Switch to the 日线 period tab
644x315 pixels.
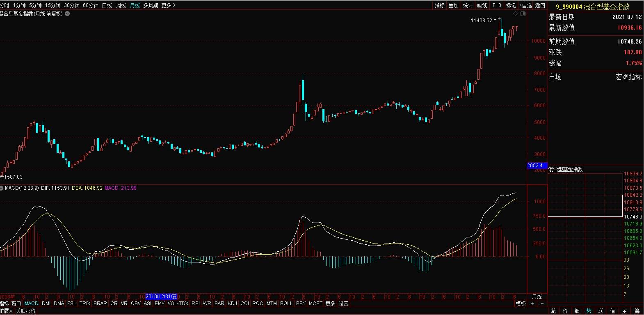point(107,5)
